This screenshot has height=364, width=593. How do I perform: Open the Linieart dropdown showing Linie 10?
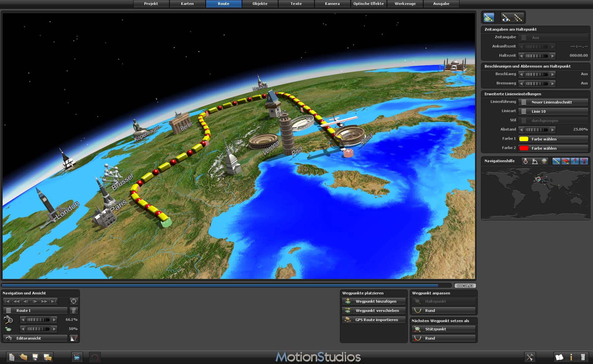pyautogui.click(x=553, y=111)
